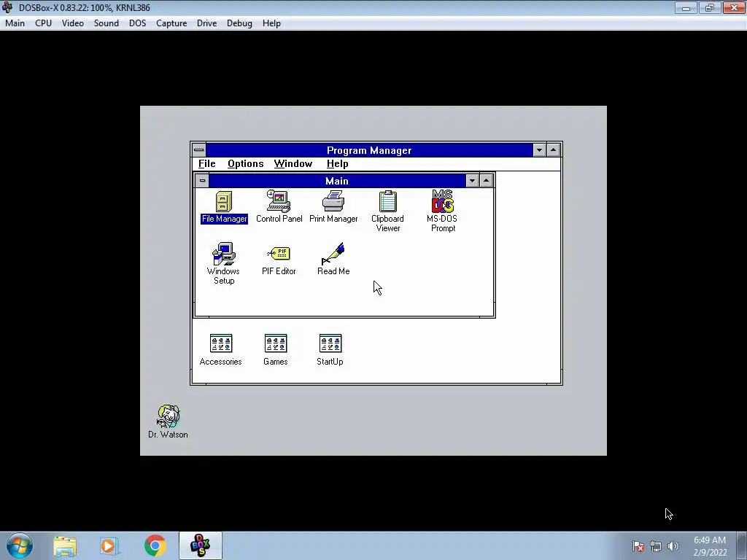Click the Main group title bar

pyautogui.click(x=337, y=181)
